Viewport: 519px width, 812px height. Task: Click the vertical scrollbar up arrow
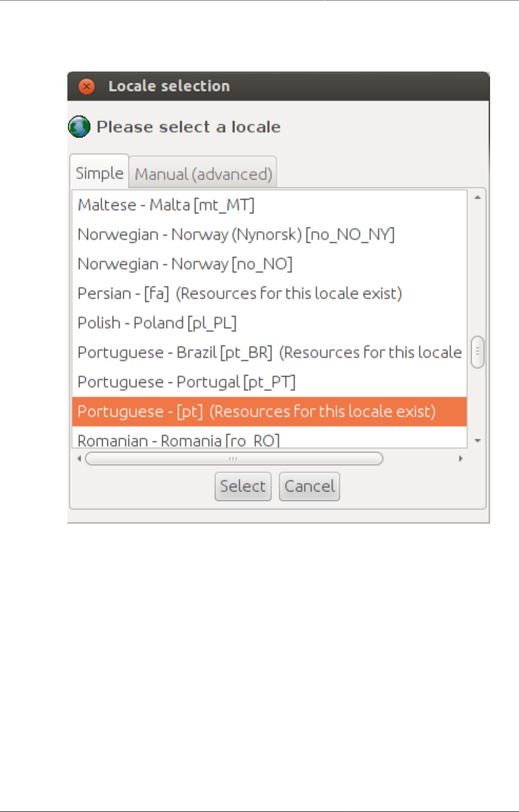477,197
